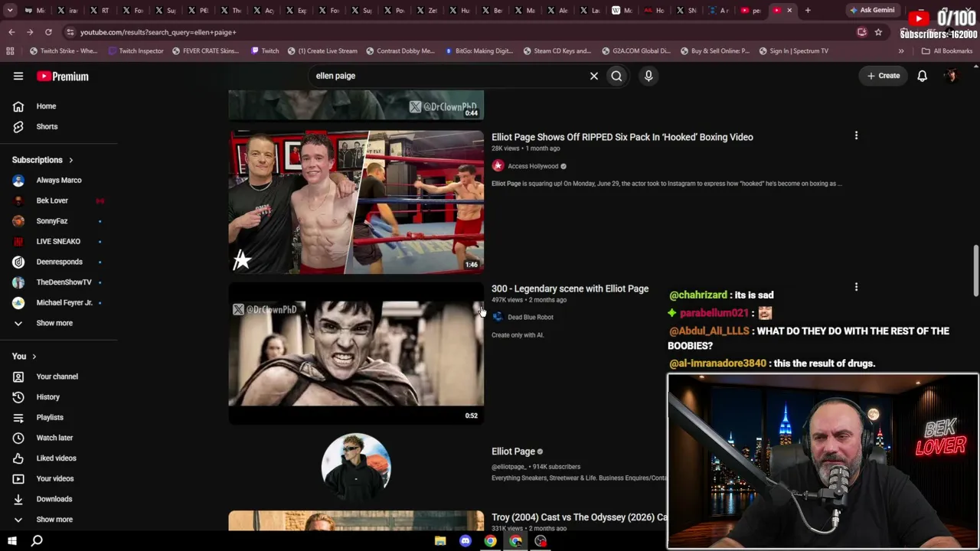Open the Dead Blue Robot channel link
The width and height of the screenshot is (980, 551).
(530, 317)
